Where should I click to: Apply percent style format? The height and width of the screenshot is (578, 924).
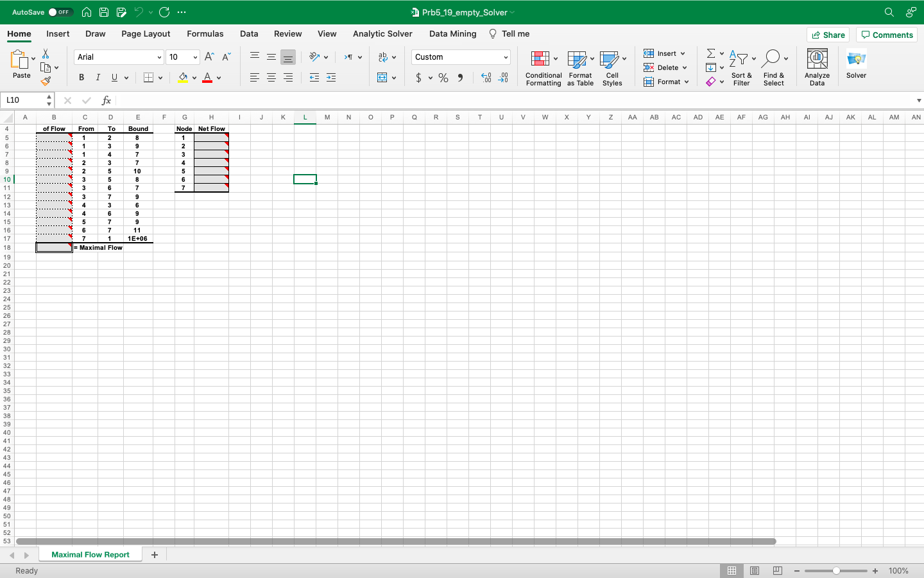[x=443, y=78]
